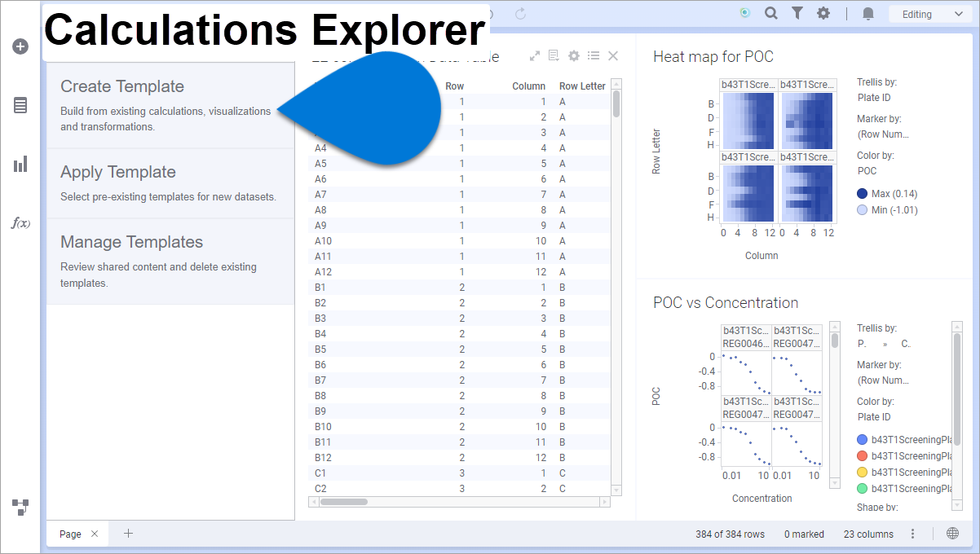The height and width of the screenshot is (554, 980).
Task: Open the filter funnel in top toolbar
Action: [x=797, y=14]
